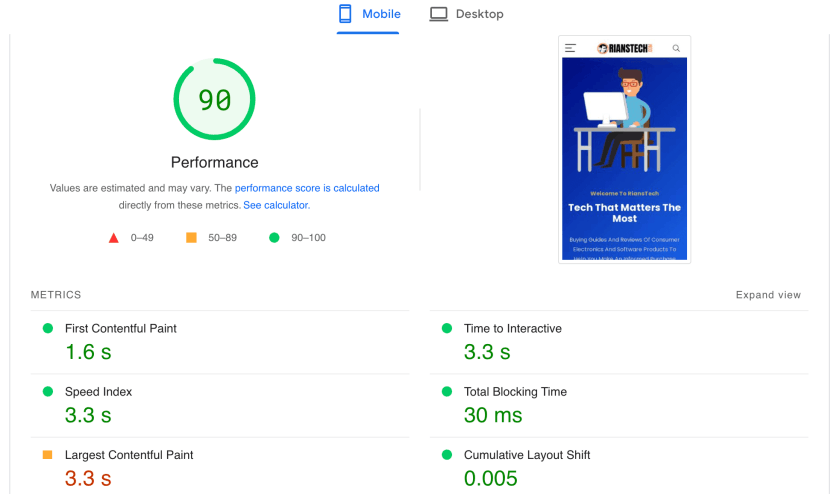Switch to the Desktop tab
Viewport: 840px width, 494px height.
466,14
